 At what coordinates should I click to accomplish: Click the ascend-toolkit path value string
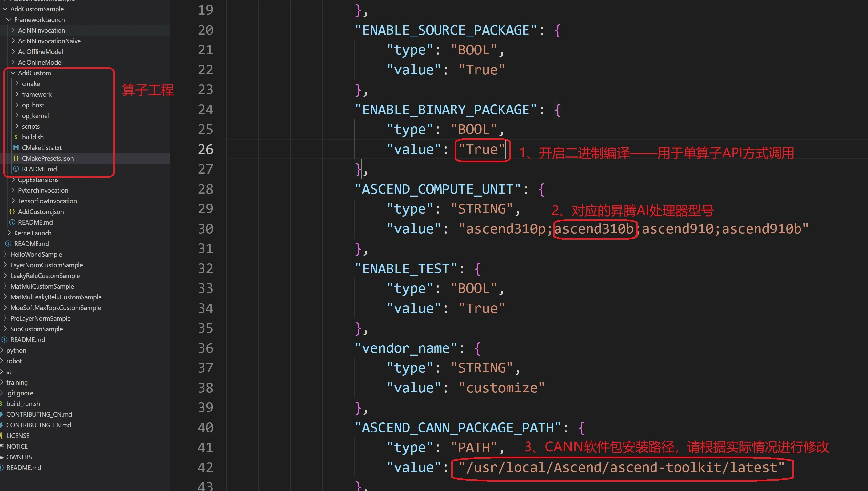click(622, 467)
